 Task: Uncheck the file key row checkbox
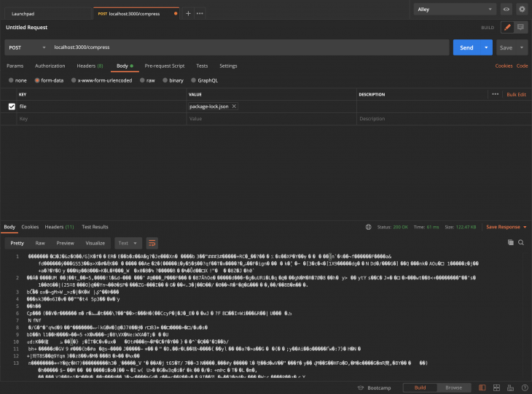click(12, 107)
